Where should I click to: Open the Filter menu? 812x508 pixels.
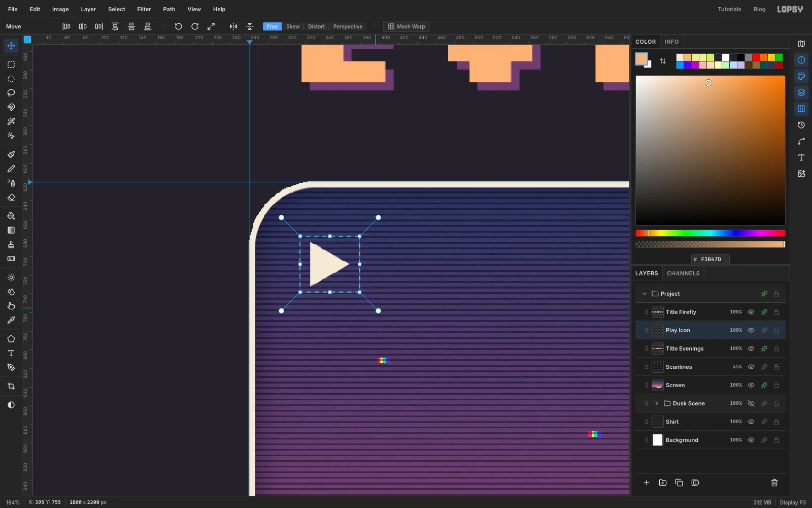[x=144, y=9]
